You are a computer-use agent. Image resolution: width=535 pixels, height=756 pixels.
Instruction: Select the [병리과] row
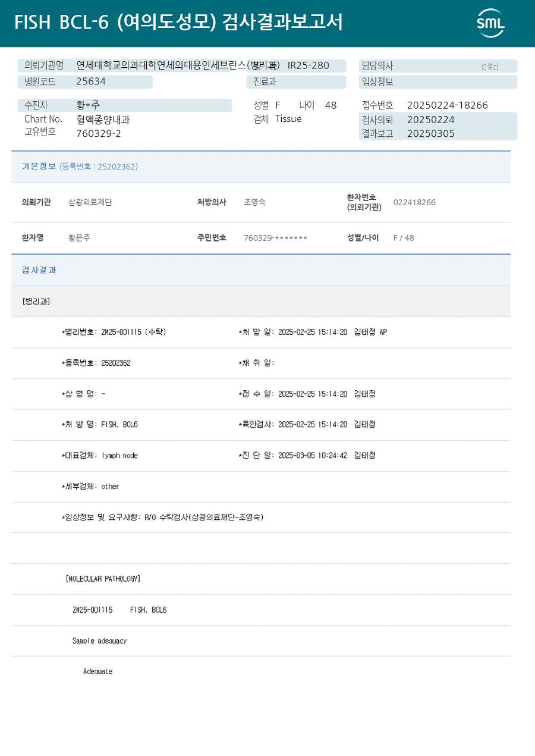tap(260, 302)
